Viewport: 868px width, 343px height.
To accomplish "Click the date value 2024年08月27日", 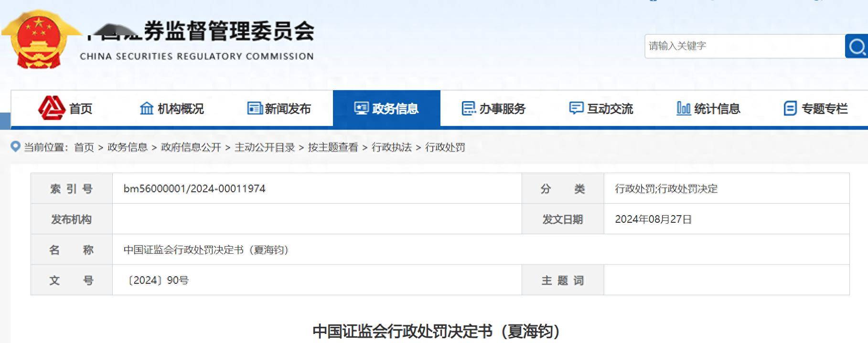I will coord(653,219).
